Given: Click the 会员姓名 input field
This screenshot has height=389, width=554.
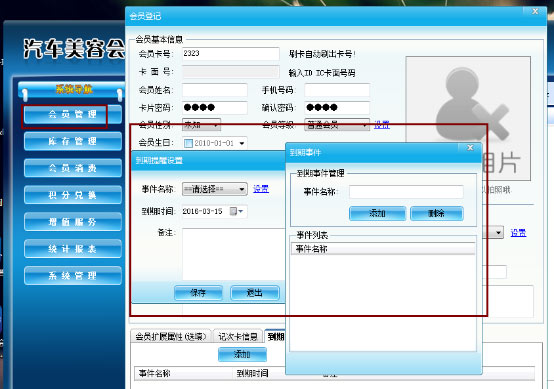Looking at the screenshot, I should pyautogui.click(x=214, y=90).
